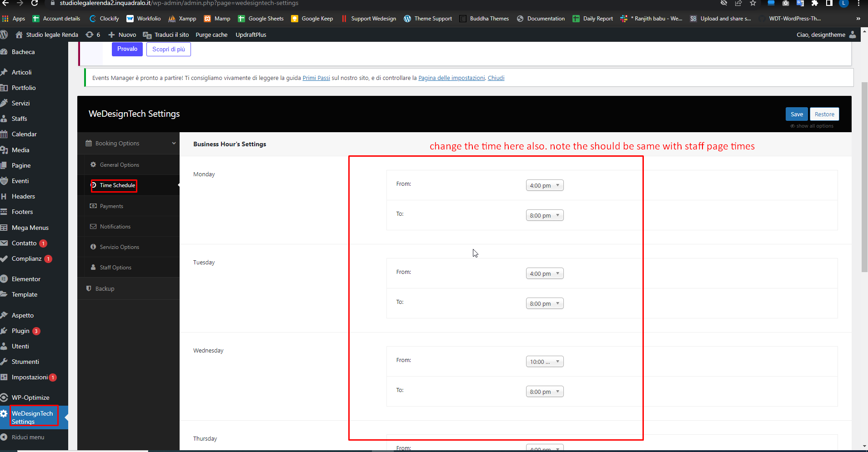
Task: Bookmark this page with star icon
Action: click(x=753, y=3)
